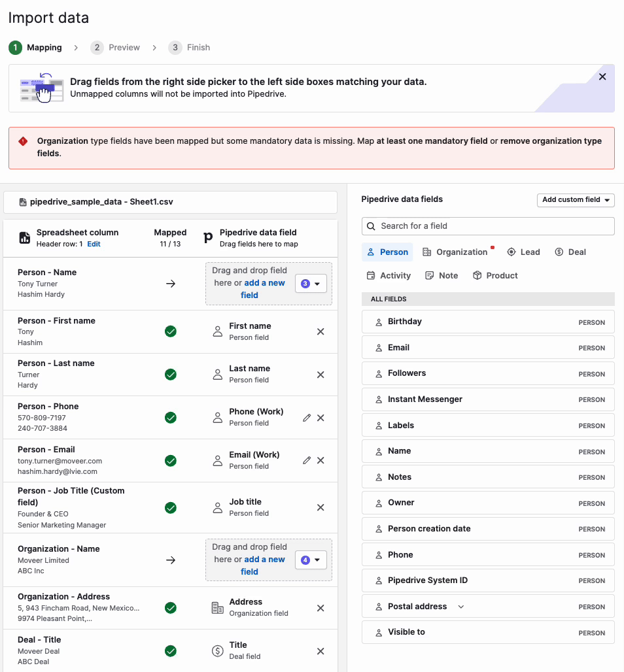This screenshot has height=672, width=624.
Task: Remove the First name field mapping
Action: (x=321, y=331)
